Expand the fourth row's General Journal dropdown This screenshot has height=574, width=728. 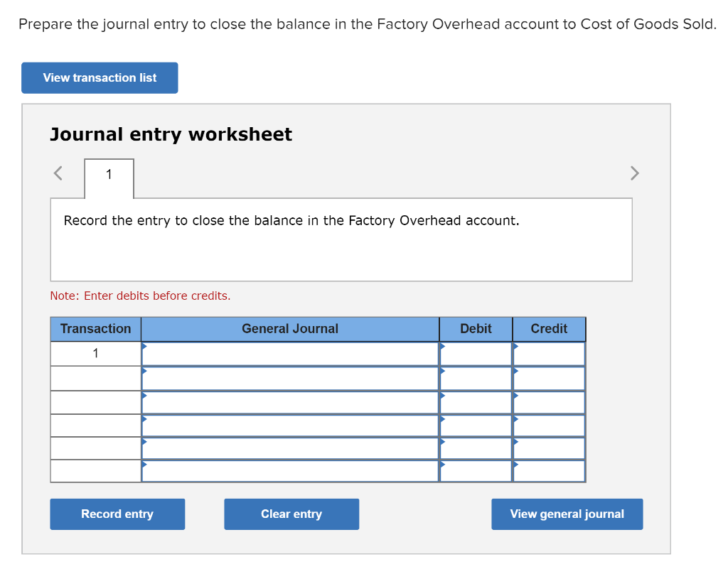coord(146,418)
